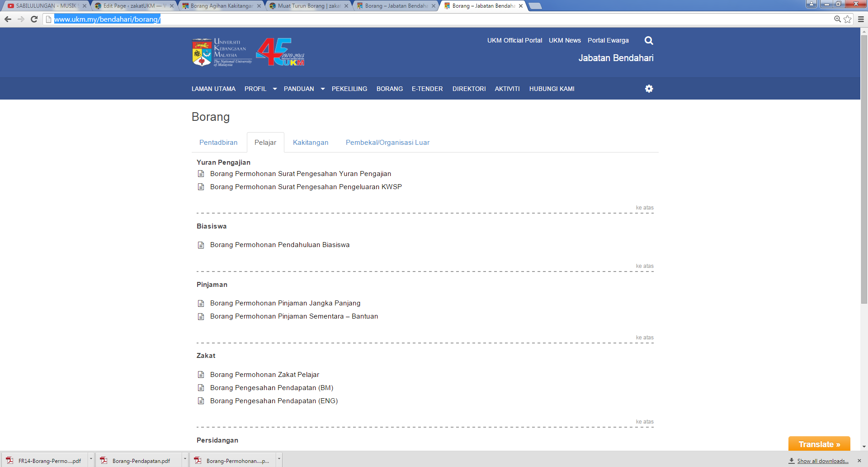Expand the PROFIL dropdown arrow
This screenshot has width=868, height=467.
click(x=274, y=89)
